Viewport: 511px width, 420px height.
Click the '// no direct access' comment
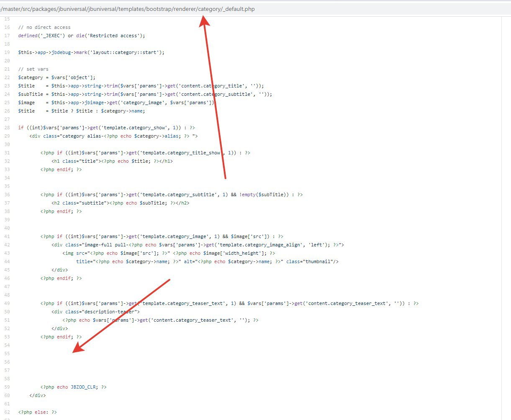[44, 27]
